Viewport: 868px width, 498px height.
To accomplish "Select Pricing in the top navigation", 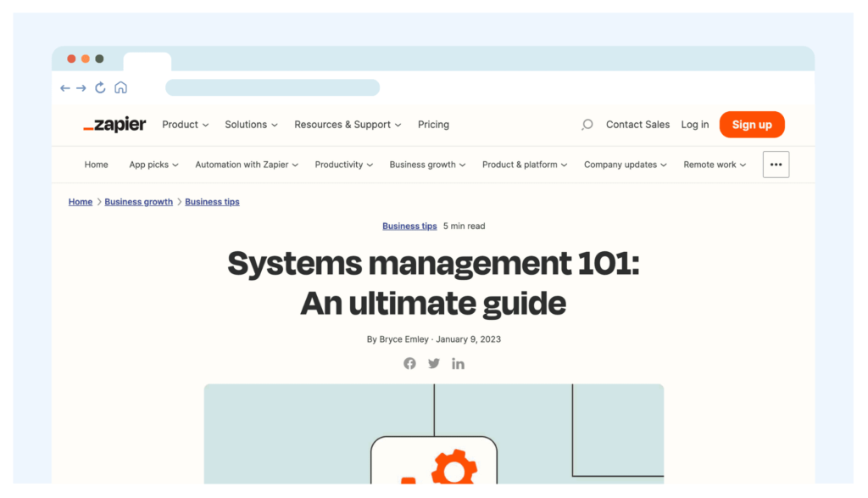I will [433, 125].
